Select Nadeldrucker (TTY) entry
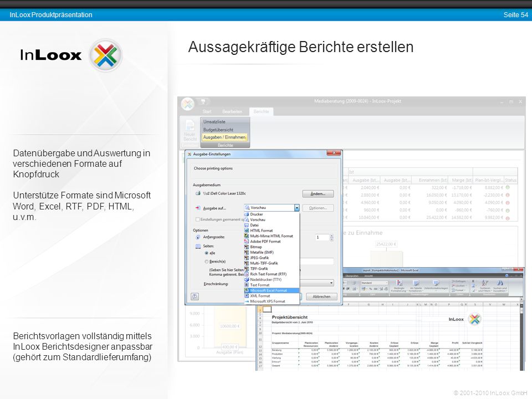 tap(272, 279)
